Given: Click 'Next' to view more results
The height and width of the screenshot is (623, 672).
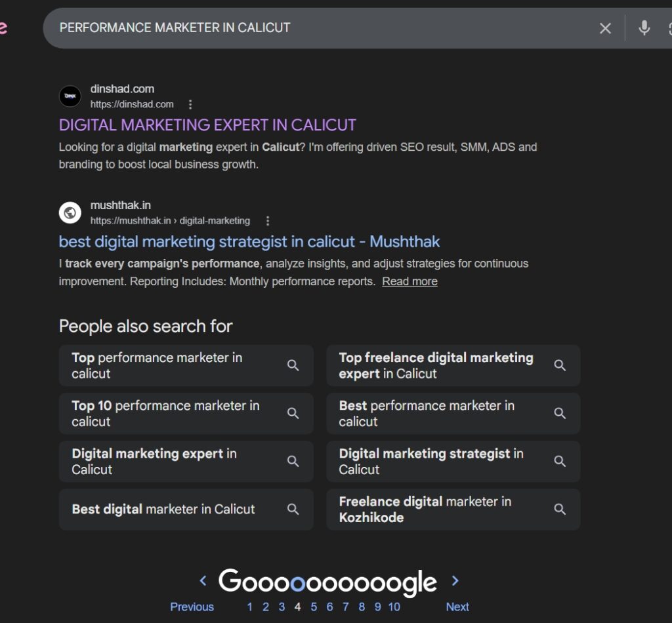Looking at the screenshot, I should pyautogui.click(x=457, y=607).
